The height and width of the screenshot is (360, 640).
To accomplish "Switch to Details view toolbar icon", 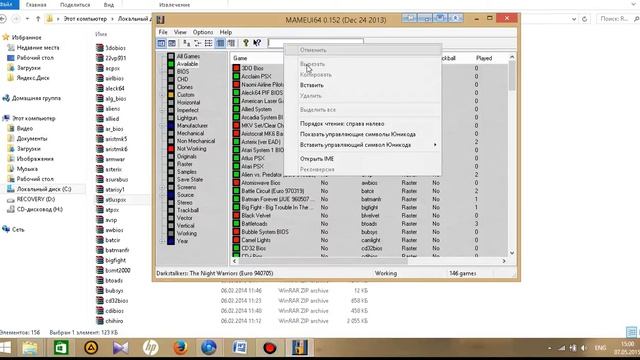I will (x=220, y=43).
